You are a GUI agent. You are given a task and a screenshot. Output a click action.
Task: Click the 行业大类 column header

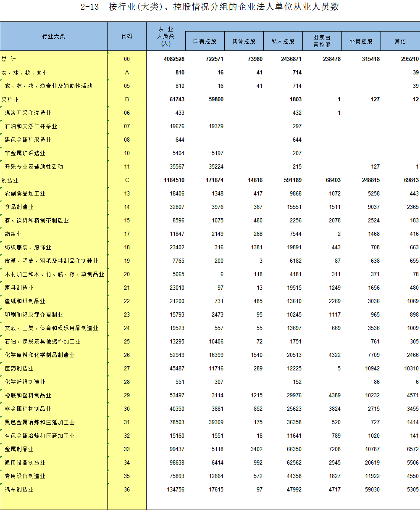(x=54, y=37)
